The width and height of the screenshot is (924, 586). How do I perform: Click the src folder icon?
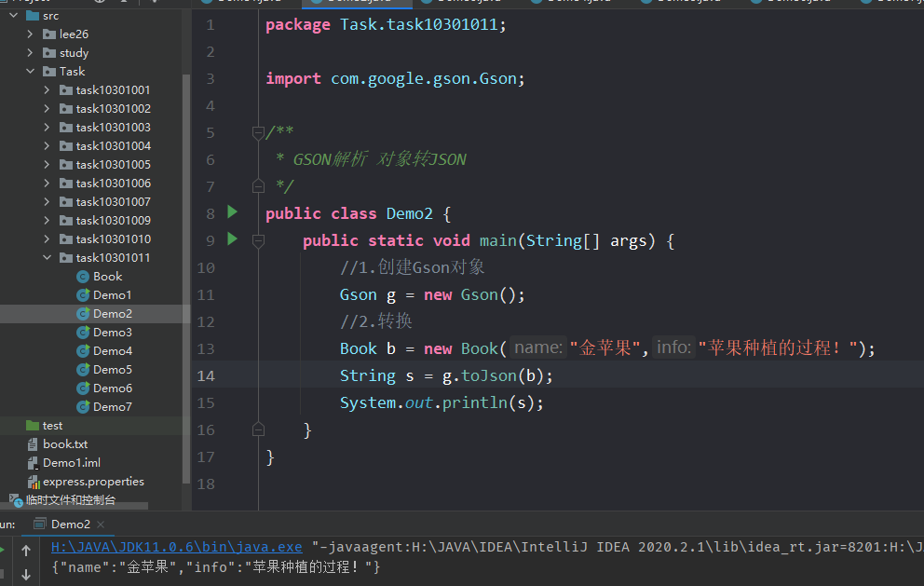(x=33, y=15)
